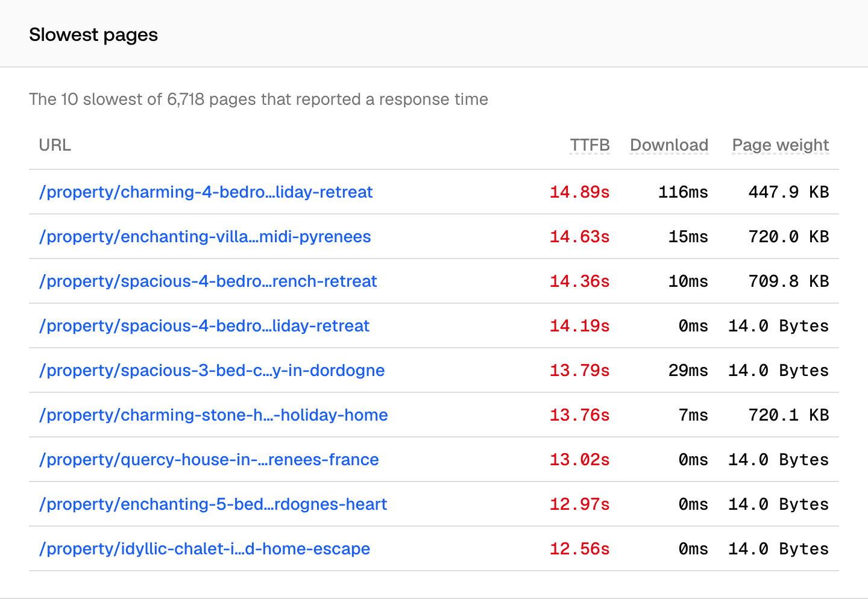This screenshot has height=599, width=868.
Task: Click the Slowest pages heading
Action: click(x=93, y=35)
